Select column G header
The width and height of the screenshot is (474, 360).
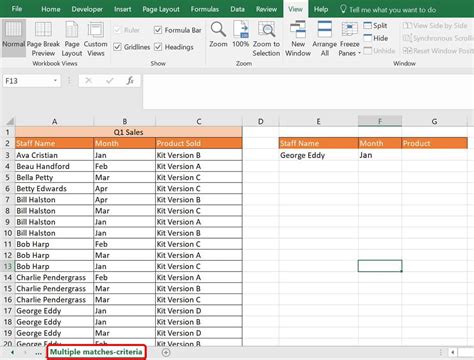[x=434, y=121]
